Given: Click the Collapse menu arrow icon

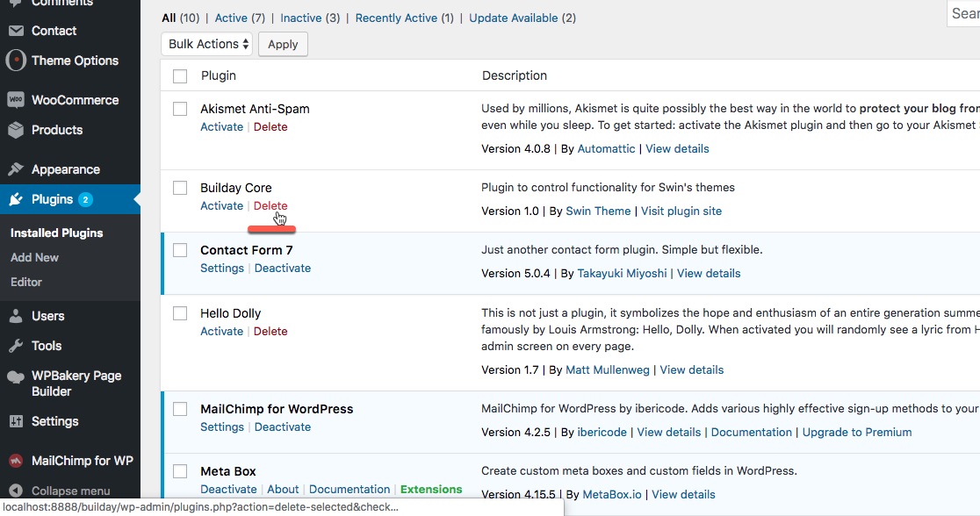Looking at the screenshot, I should point(17,491).
